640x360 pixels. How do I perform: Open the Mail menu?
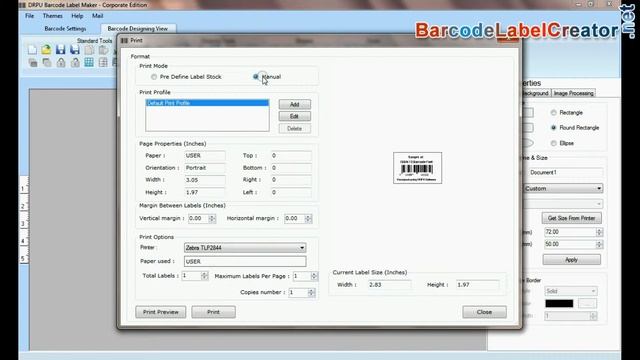97,16
